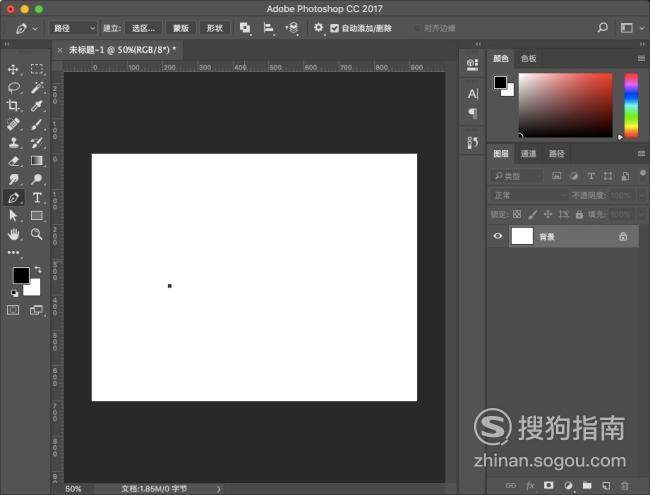Open the Pen tool preset picker arrow

point(35,29)
